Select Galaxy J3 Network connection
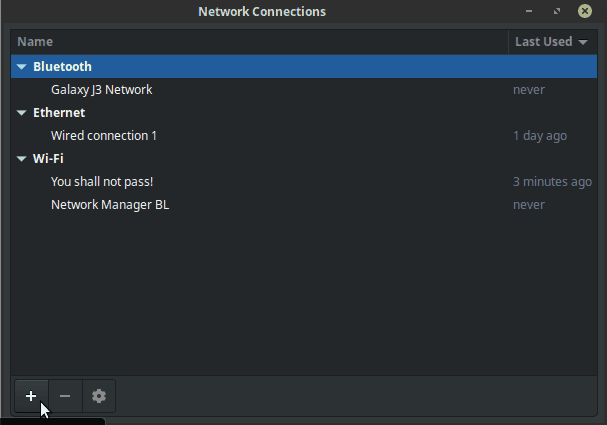The image size is (607, 425). click(x=101, y=90)
